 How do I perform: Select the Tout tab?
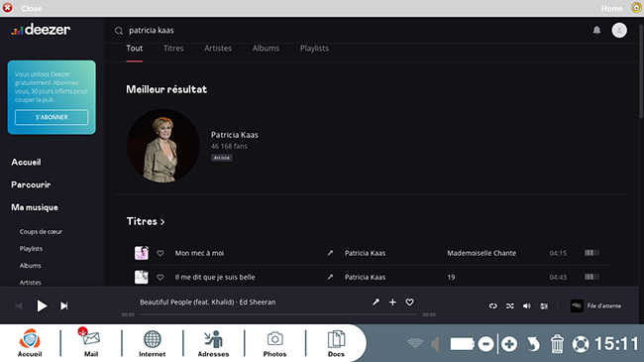coord(135,49)
